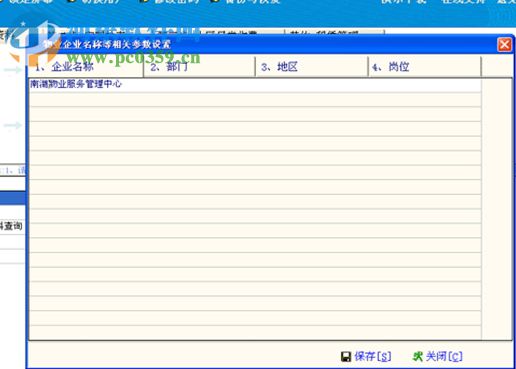516x369 pixels.
Task: Switch to the 岗位 tab
Action: tap(425, 67)
